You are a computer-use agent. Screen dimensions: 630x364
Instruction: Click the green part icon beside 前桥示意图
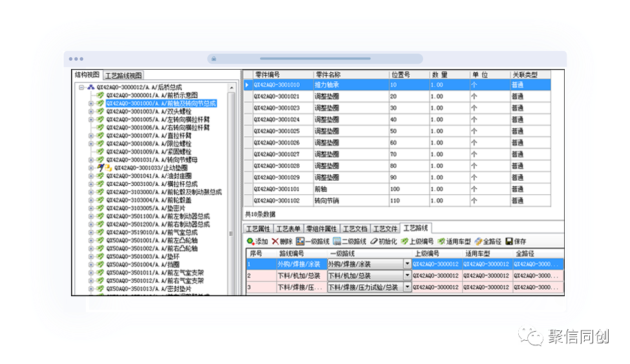click(x=100, y=95)
